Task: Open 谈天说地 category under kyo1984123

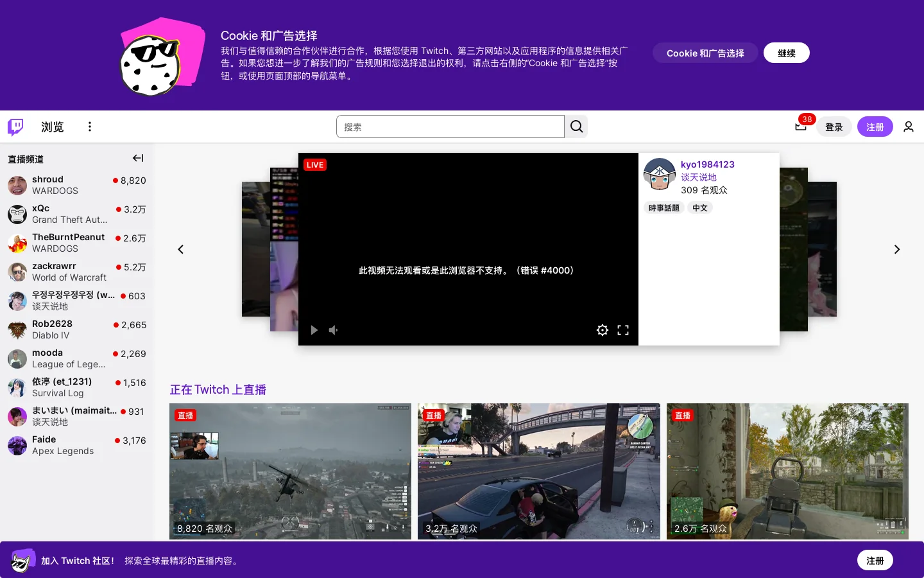Action: (x=698, y=177)
